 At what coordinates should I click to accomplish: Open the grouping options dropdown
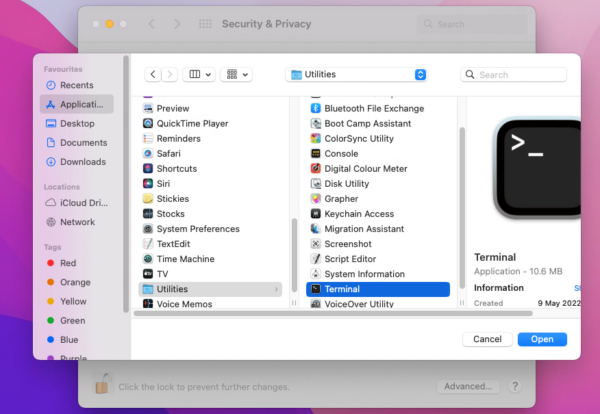tap(236, 74)
